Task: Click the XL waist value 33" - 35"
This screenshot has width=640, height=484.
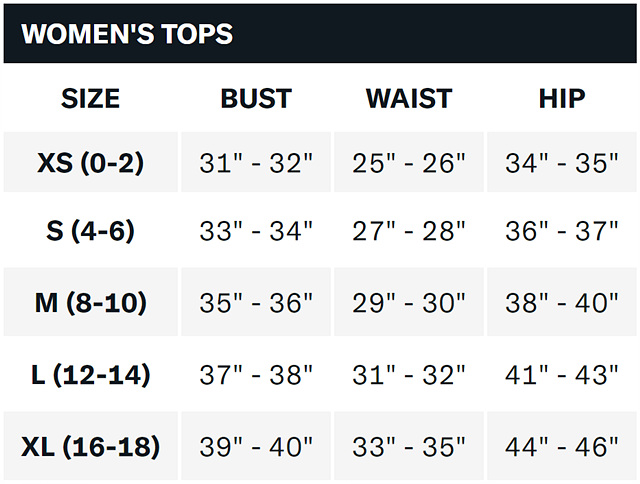Action: [409, 446]
